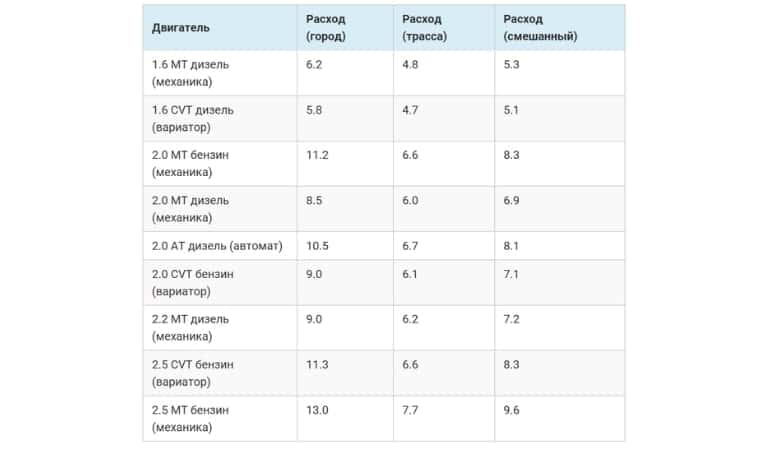
Task: Select the highway value 4.7
Action: 410,109
